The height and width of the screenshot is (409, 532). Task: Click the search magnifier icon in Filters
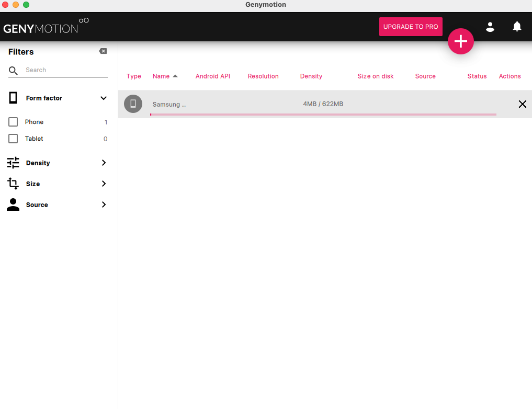(x=14, y=71)
